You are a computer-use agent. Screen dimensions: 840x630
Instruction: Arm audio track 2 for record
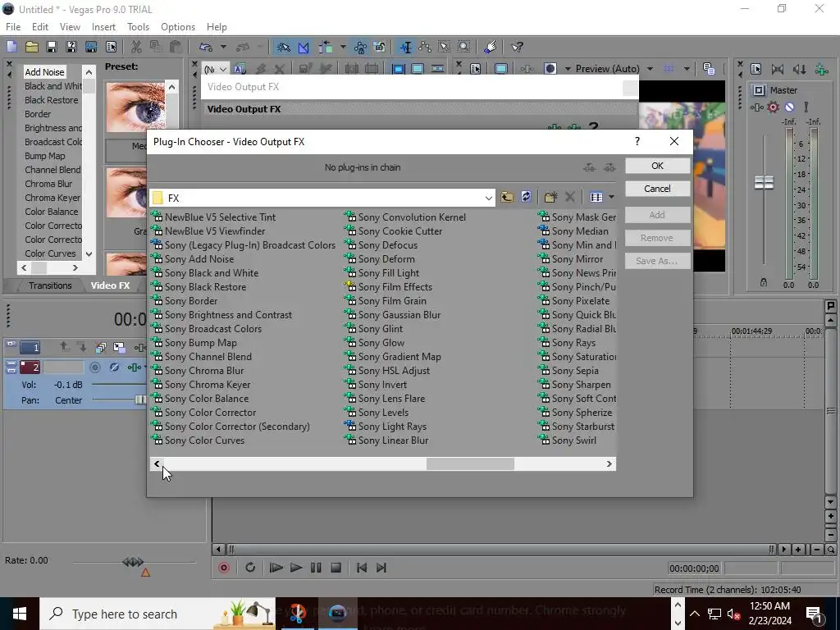pos(95,367)
